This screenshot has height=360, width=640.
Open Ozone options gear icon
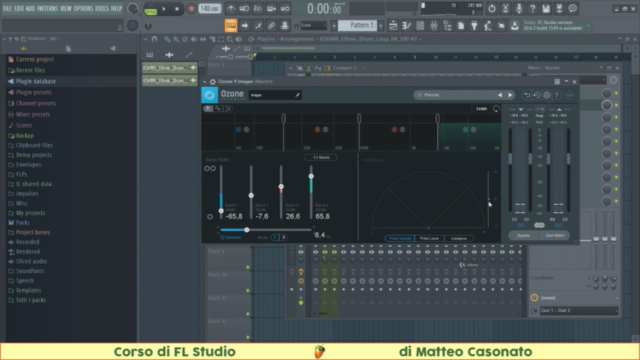[547, 95]
